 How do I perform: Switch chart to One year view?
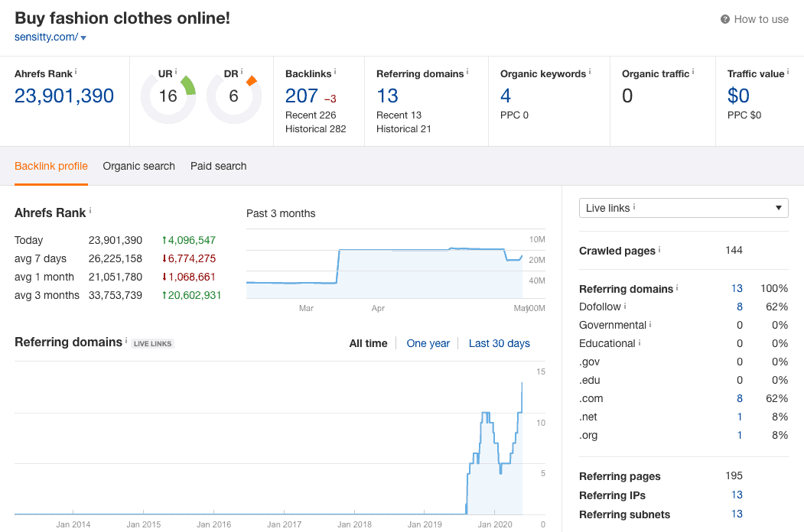click(428, 343)
